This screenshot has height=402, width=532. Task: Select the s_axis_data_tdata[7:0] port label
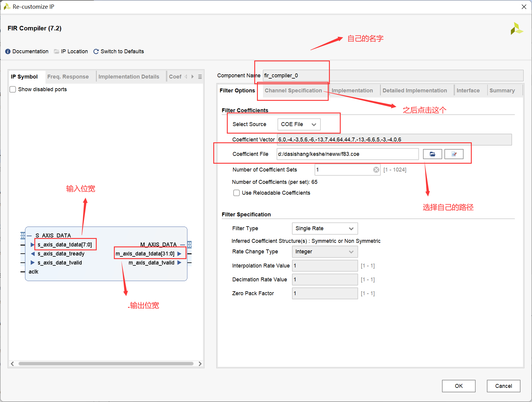pyautogui.click(x=65, y=245)
